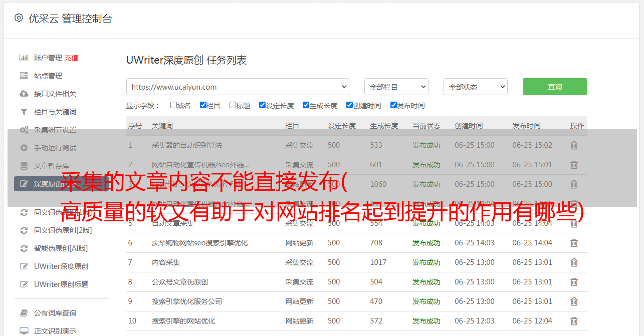The width and height of the screenshot is (644, 336).
Task: Uncheck the 发布时间 display field checkbox
Action: point(393,105)
